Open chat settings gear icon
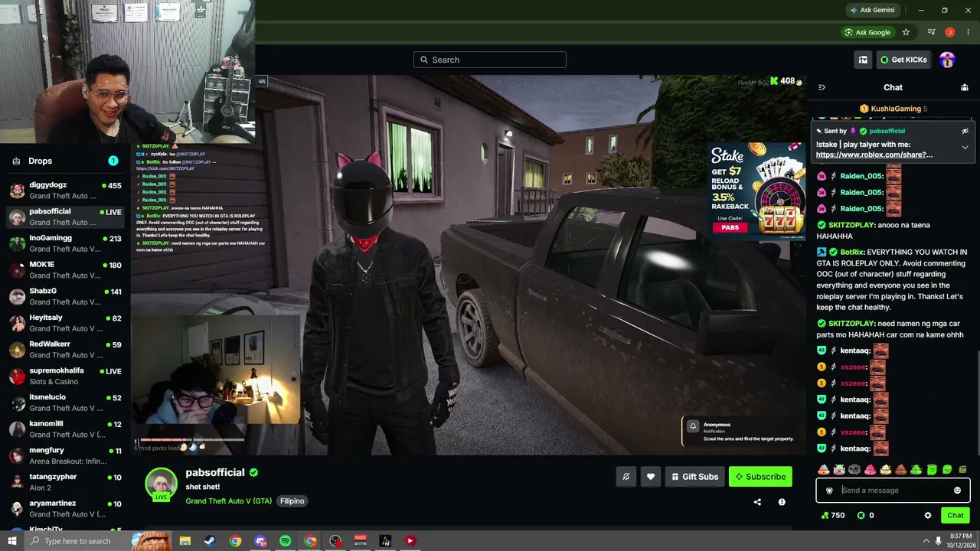Screen dimensions: 980x551 pyautogui.click(x=928, y=516)
